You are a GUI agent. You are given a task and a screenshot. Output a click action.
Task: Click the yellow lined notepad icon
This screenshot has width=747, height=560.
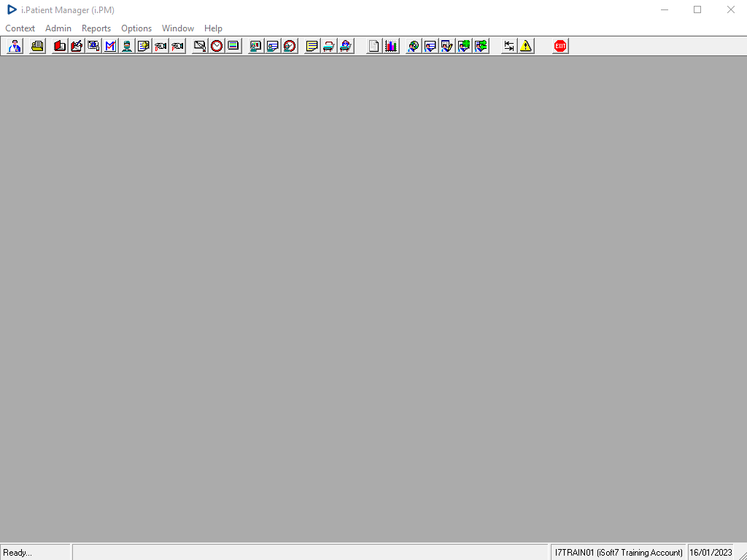coord(312,46)
